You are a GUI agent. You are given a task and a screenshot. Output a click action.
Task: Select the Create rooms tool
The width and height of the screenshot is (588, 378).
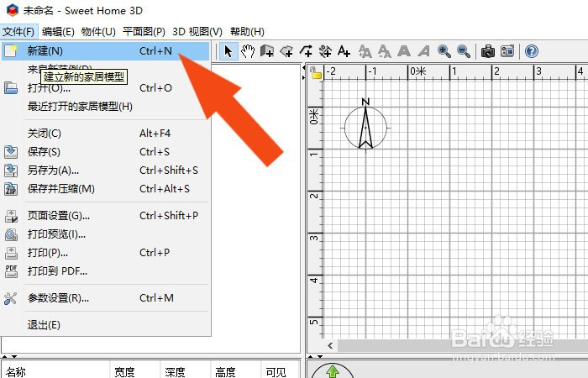[x=286, y=51]
